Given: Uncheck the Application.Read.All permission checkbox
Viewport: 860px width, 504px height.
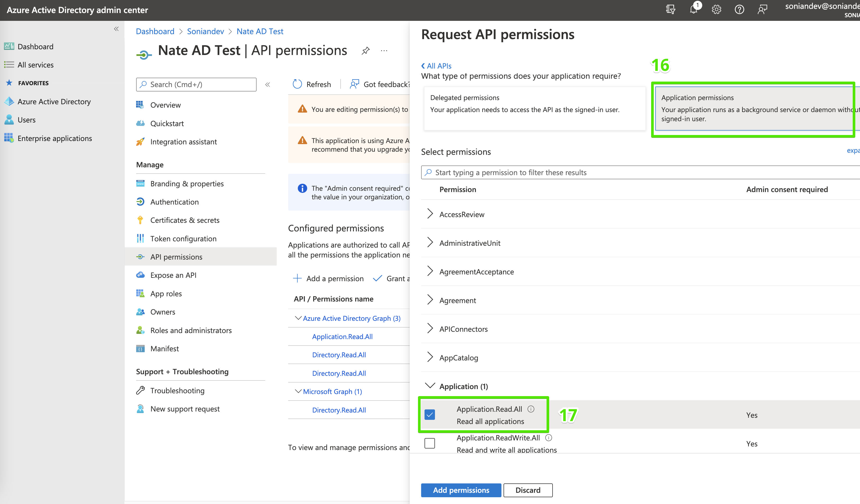Looking at the screenshot, I should click(430, 415).
